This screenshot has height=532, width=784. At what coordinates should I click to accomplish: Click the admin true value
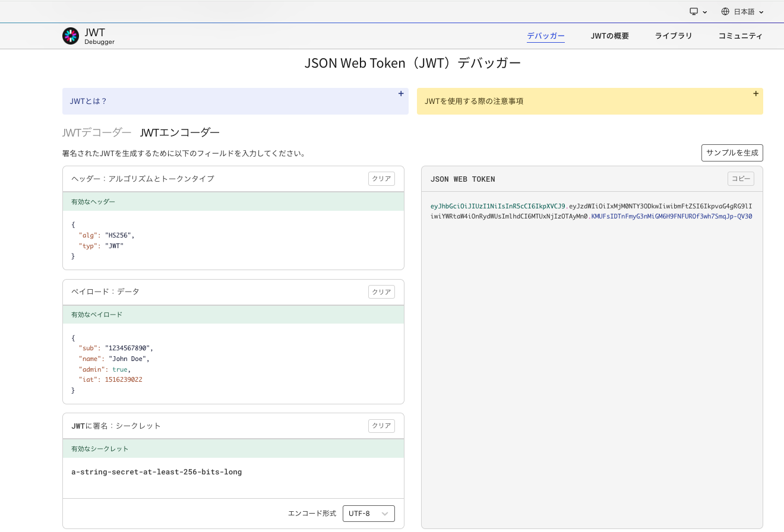(x=120, y=369)
